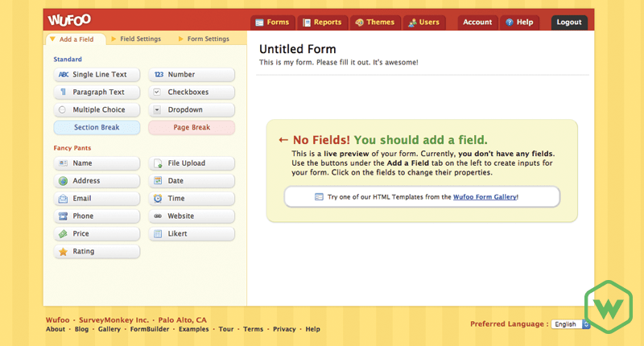Expand the Field Settings tab arrow
Image resolution: width=644 pixels, height=346 pixels.
point(114,39)
